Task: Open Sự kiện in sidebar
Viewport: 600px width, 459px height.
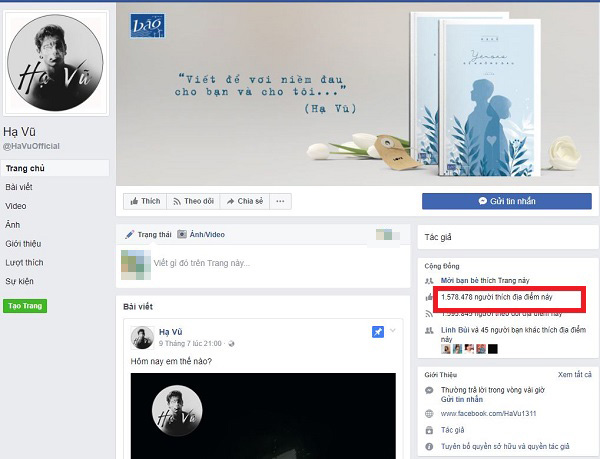Action: click(x=20, y=281)
